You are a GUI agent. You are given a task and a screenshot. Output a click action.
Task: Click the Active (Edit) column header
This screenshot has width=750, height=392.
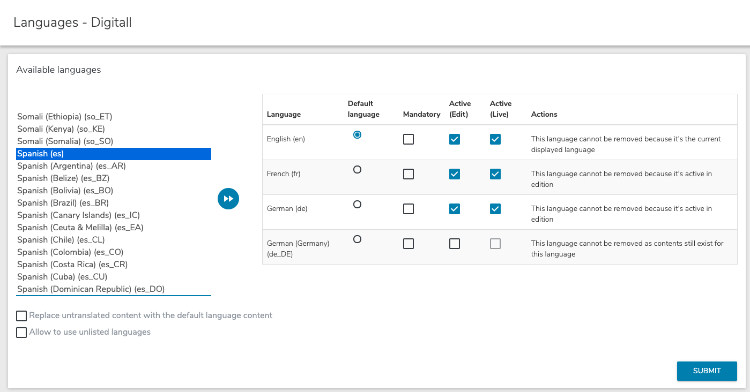[x=460, y=109]
